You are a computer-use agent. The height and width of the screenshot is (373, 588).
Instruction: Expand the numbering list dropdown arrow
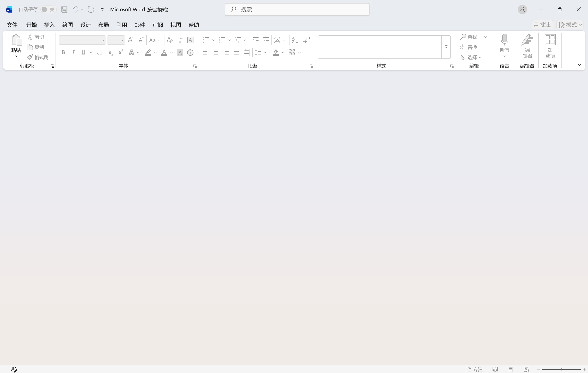(230, 40)
